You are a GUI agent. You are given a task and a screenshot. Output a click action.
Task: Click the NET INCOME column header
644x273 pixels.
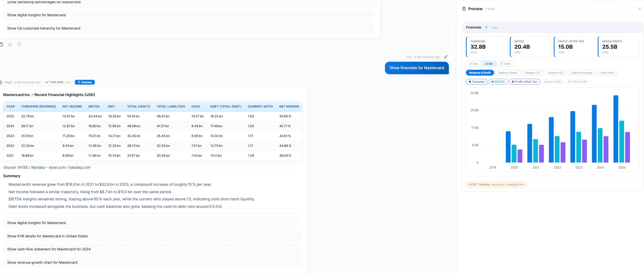click(x=72, y=106)
